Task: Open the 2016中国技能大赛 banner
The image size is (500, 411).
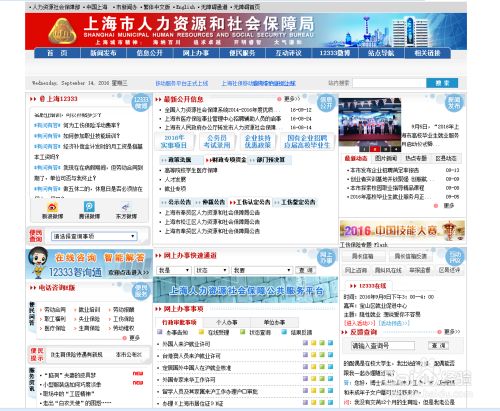Action: (402, 230)
